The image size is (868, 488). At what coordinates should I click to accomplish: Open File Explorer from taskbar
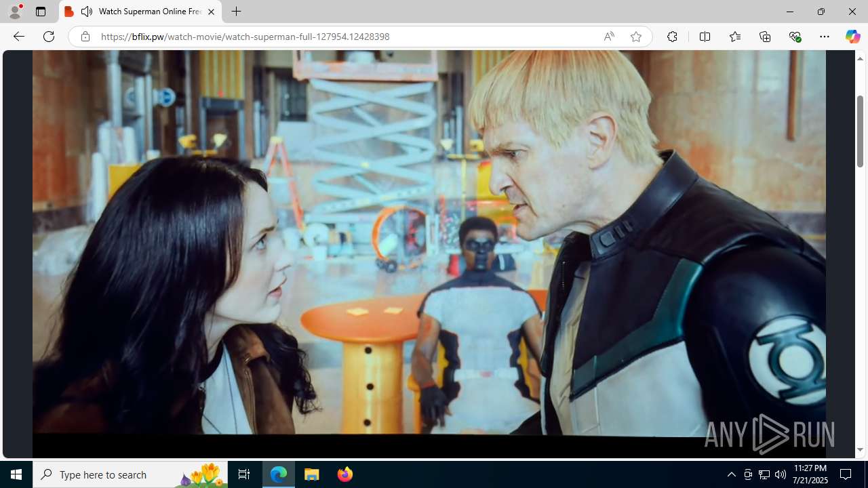click(x=312, y=474)
